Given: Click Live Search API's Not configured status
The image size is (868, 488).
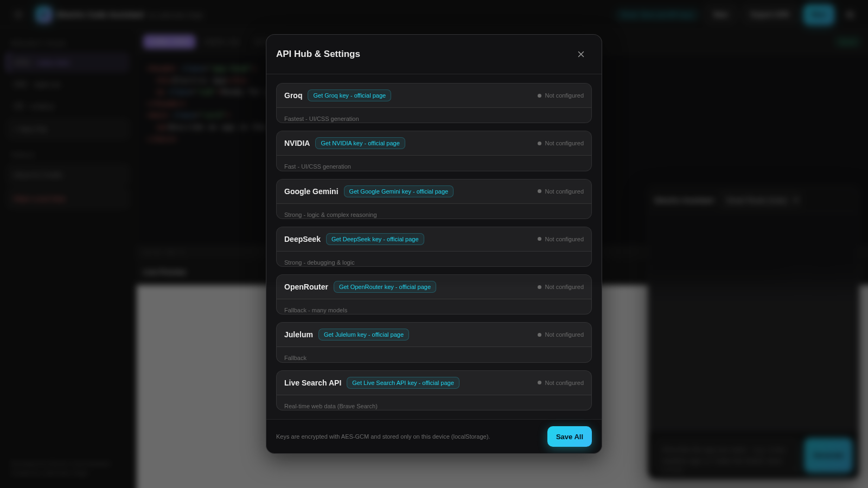Looking at the screenshot, I should (x=560, y=383).
